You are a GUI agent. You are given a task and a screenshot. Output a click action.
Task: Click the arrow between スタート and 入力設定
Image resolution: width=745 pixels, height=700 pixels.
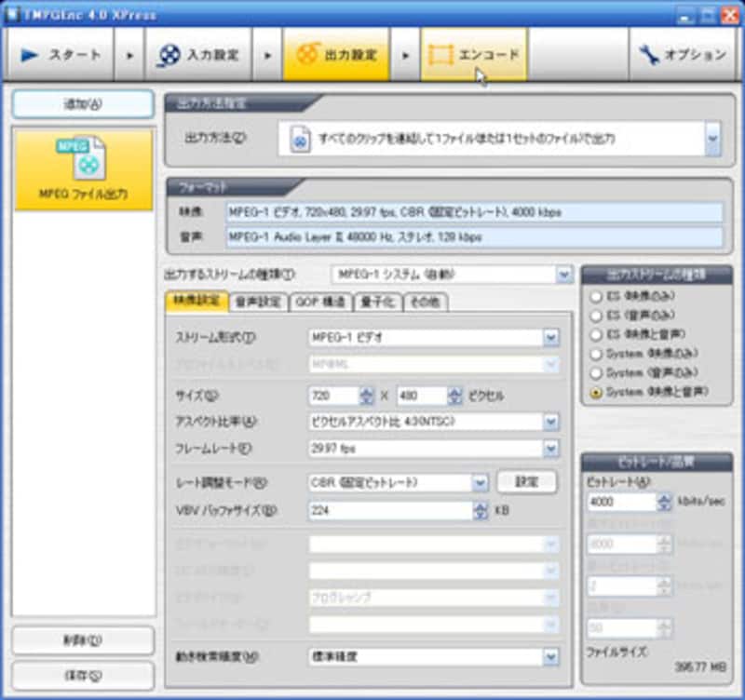coord(129,54)
